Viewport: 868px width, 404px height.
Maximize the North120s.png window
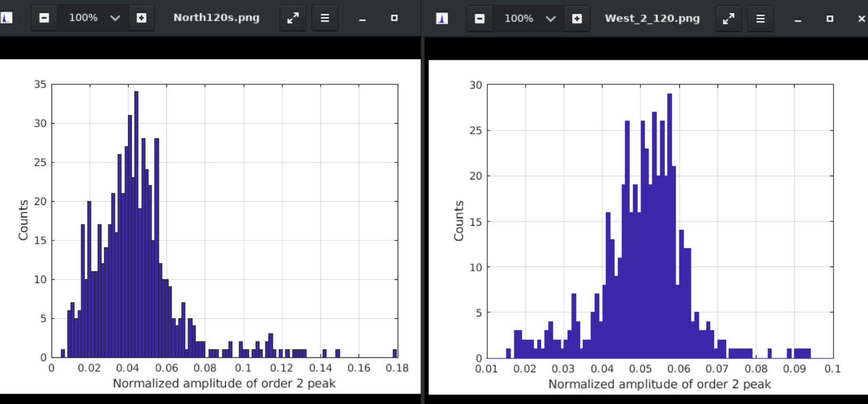(x=394, y=18)
